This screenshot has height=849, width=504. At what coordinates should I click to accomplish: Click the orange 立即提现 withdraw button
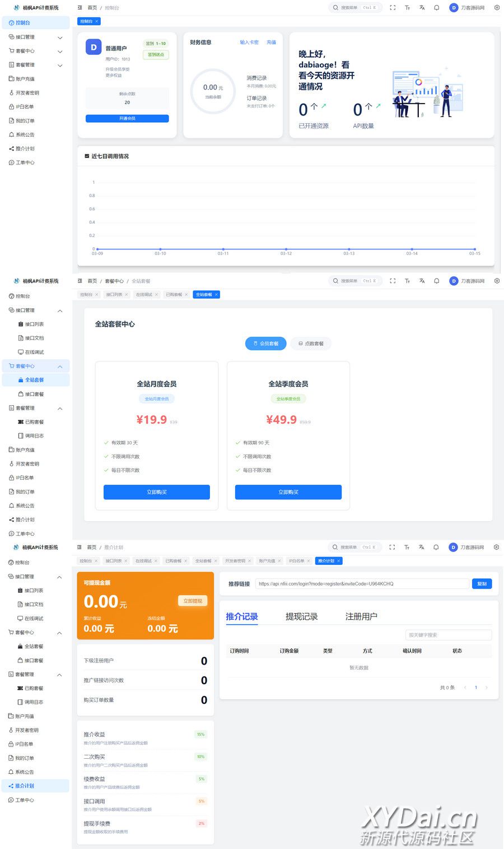click(193, 601)
